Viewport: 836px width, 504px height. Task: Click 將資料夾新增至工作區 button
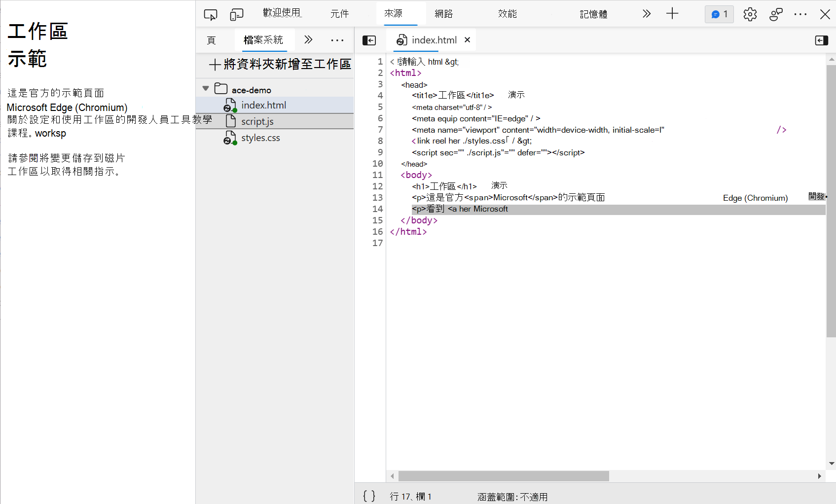click(280, 64)
